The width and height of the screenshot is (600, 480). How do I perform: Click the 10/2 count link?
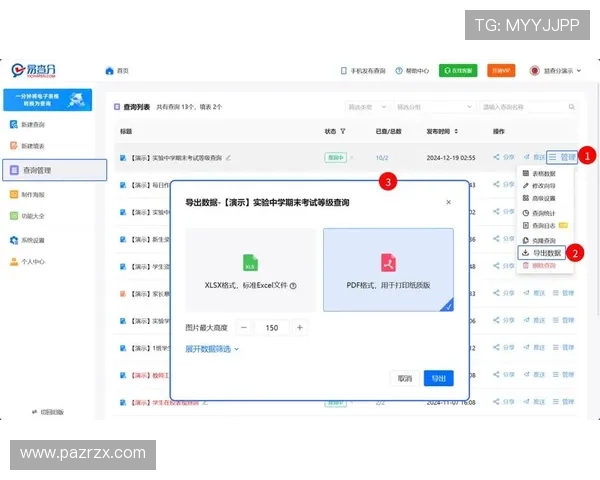(382, 158)
